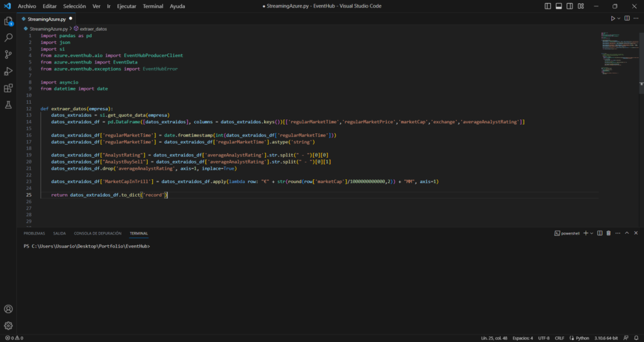Screen dimensions: 644x342
Task: Expand the run button dropdown arrow
Action: coord(619,19)
